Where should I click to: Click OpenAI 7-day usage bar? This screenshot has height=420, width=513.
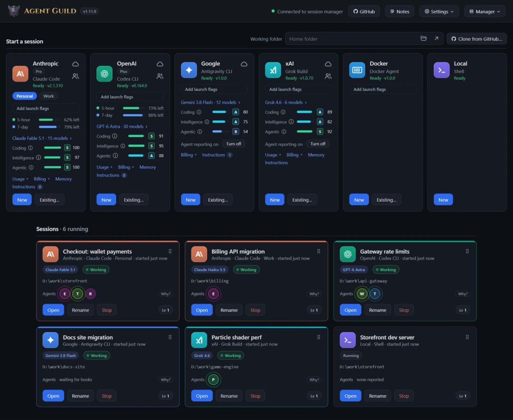(134, 115)
